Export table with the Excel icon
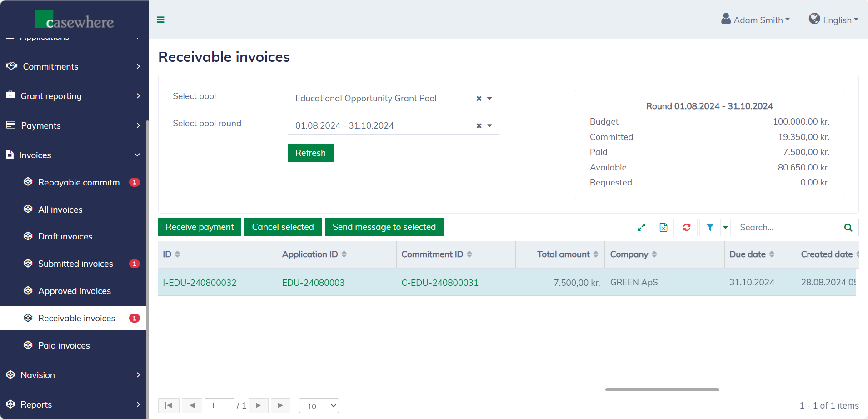 point(663,227)
